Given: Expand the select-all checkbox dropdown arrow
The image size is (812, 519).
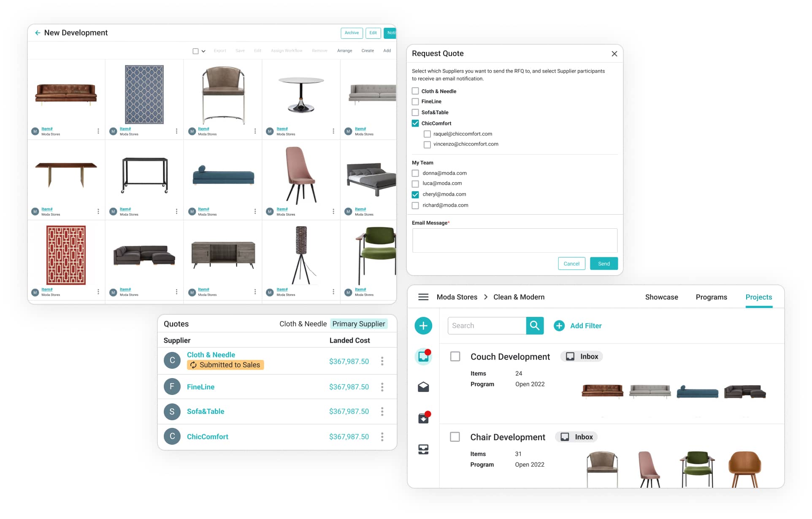Looking at the screenshot, I should pos(203,51).
